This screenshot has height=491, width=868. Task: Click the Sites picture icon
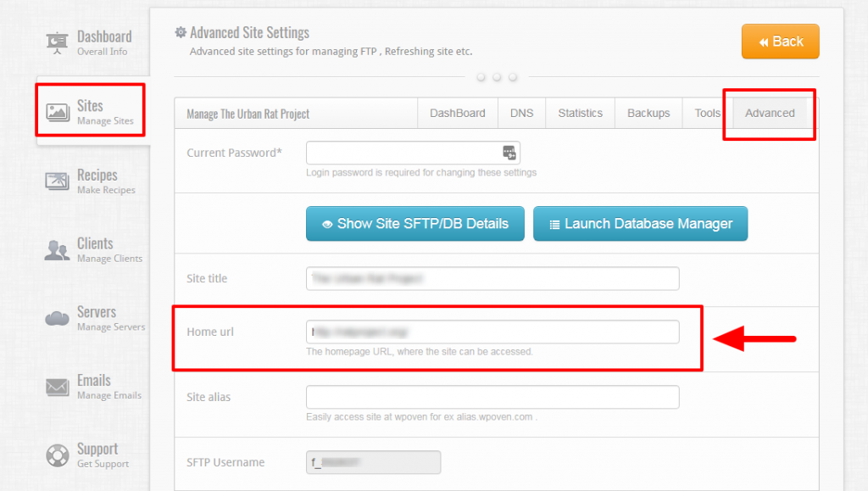point(58,113)
